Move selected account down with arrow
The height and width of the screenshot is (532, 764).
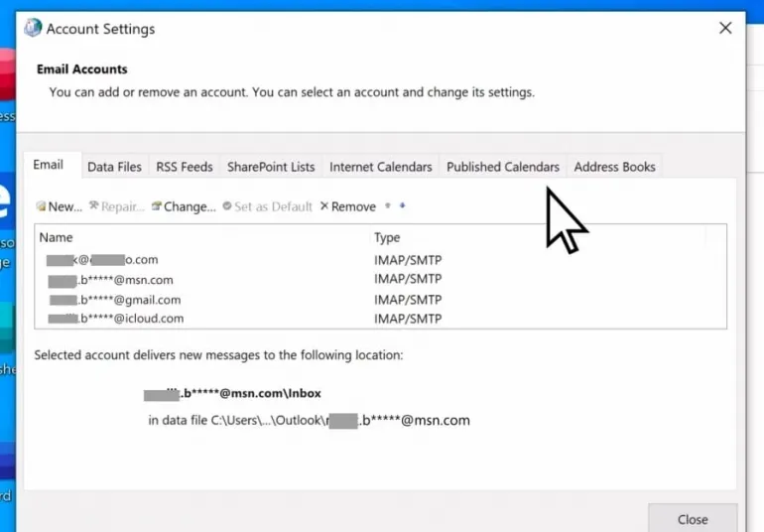[402, 206]
